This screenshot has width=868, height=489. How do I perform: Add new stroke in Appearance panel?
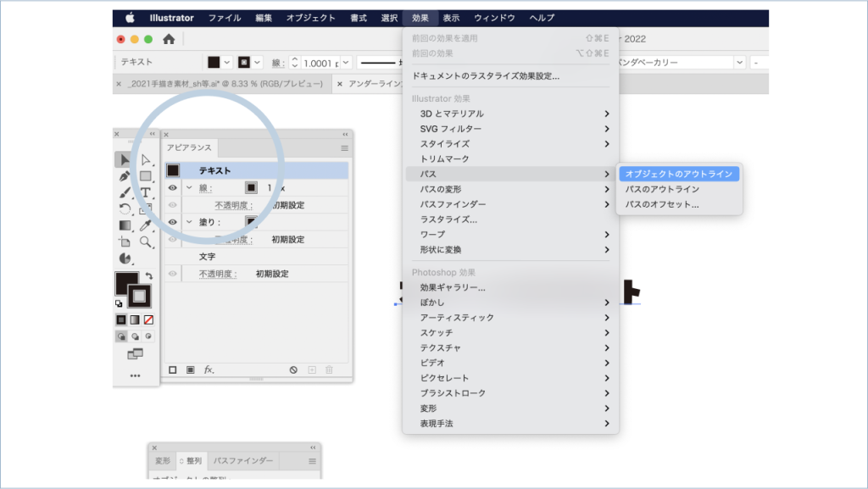pos(173,370)
